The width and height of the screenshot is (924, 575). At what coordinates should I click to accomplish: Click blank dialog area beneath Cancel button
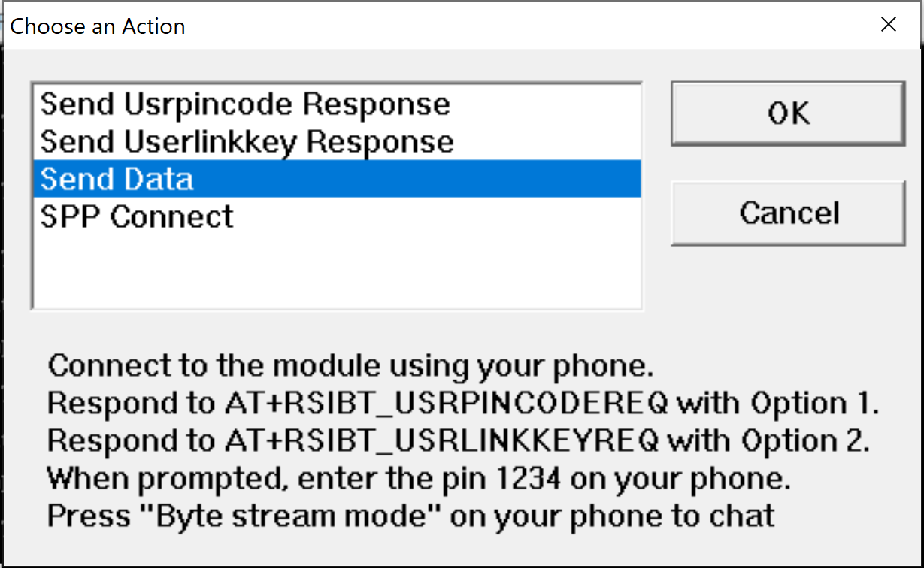[x=788, y=293]
